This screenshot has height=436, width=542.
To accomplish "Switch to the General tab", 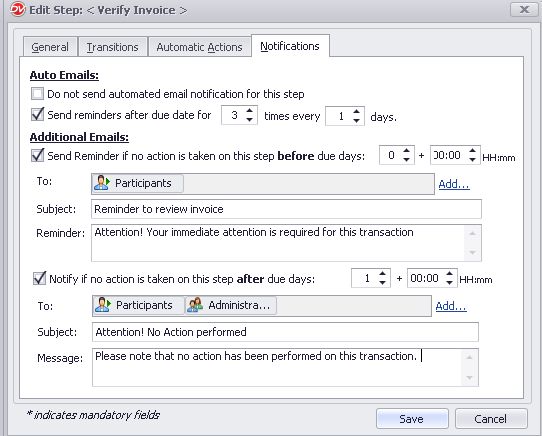I will click(x=50, y=47).
